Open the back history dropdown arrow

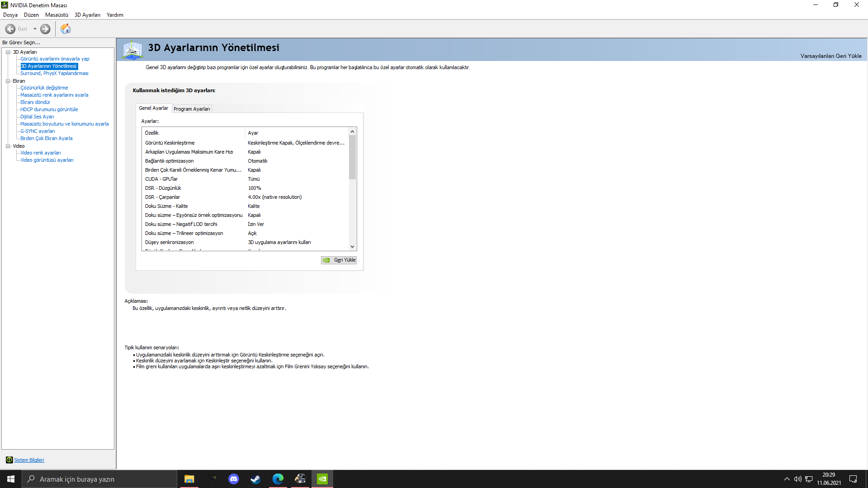tap(35, 29)
